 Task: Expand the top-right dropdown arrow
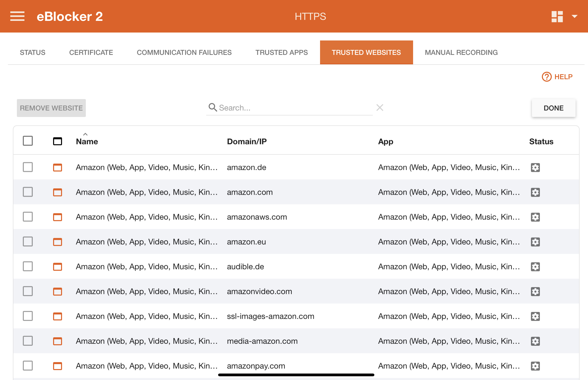point(574,17)
